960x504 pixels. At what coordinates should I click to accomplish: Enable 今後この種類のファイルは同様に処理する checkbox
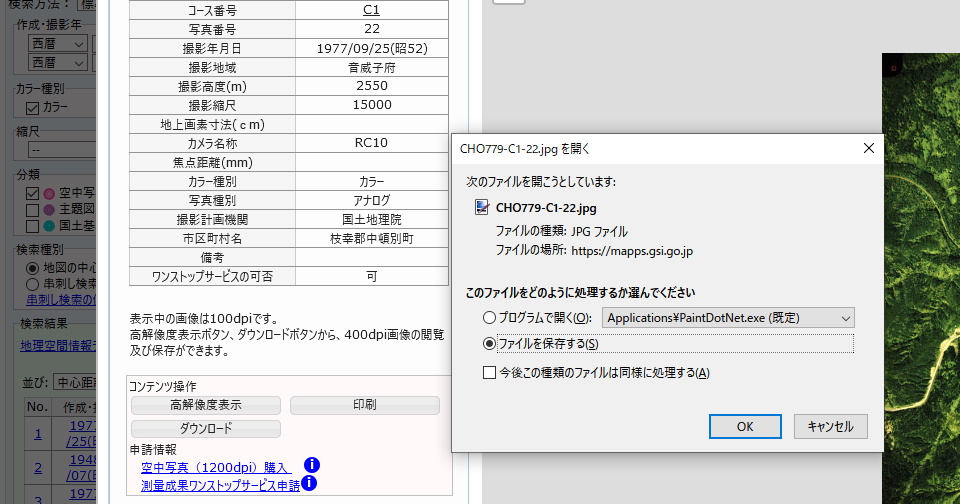tap(489, 372)
